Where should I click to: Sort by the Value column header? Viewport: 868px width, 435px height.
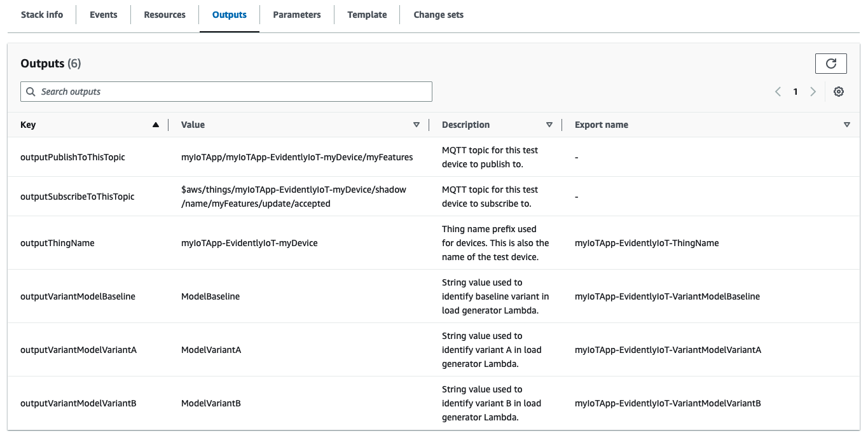193,125
